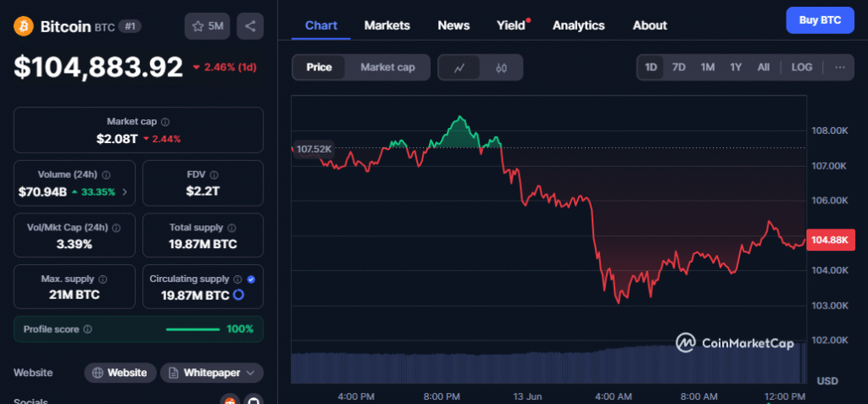The image size is (868, 404).
Task: Show Profile score info icon
Action: click(x=87, y=329)
